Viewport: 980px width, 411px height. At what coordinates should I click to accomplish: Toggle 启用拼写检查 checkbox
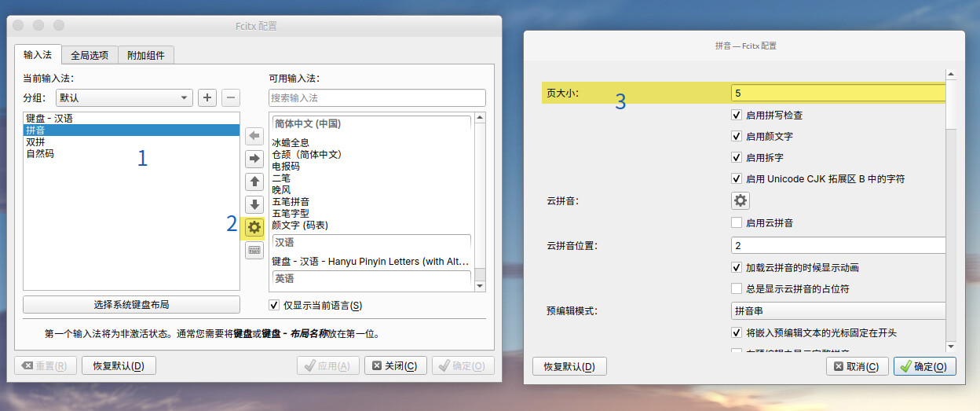(737, 115)
